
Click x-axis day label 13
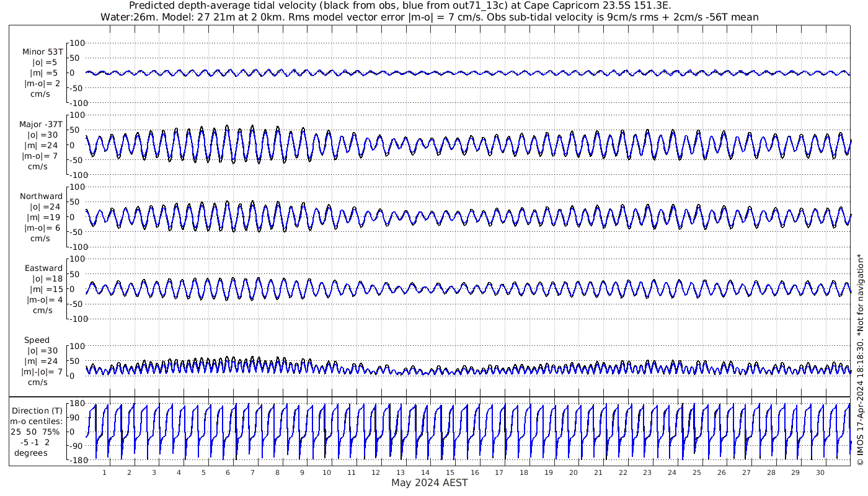401,472
